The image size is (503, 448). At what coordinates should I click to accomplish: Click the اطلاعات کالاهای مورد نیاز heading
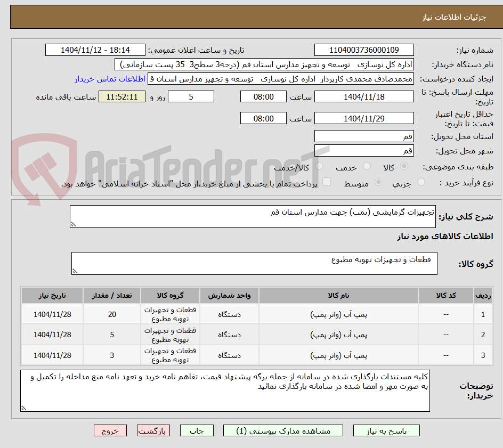(445, 237)
